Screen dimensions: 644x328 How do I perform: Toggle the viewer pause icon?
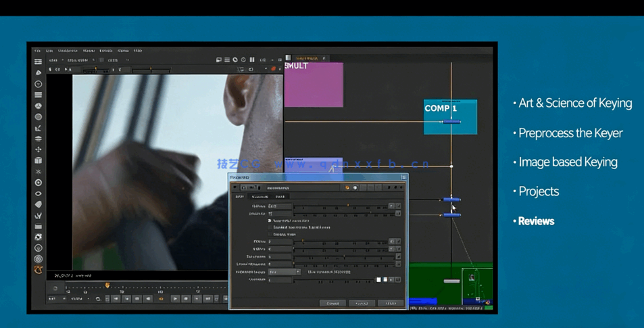click(x=252, y=60)
